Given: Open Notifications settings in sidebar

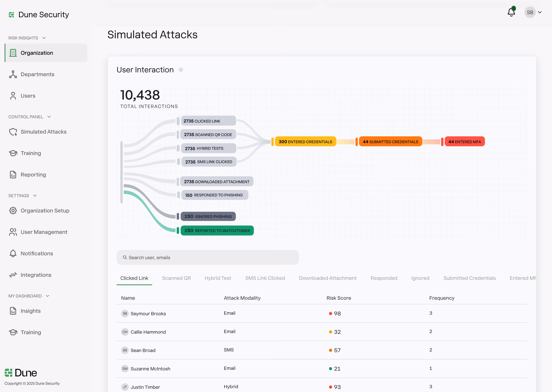Looking at the screenshot, I should (x=37, y=253).
